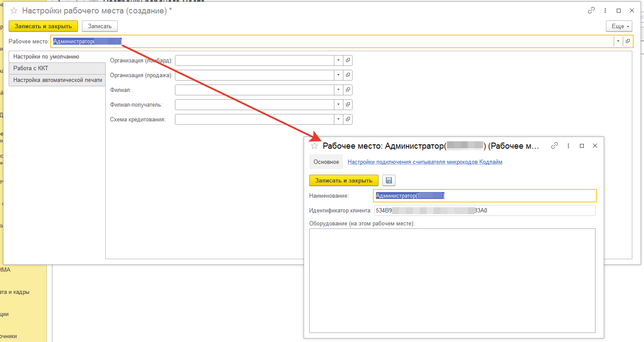Viewport: 644px width, 342px height.
Task: Click the Оборудование list area
Action: (452, 280)
